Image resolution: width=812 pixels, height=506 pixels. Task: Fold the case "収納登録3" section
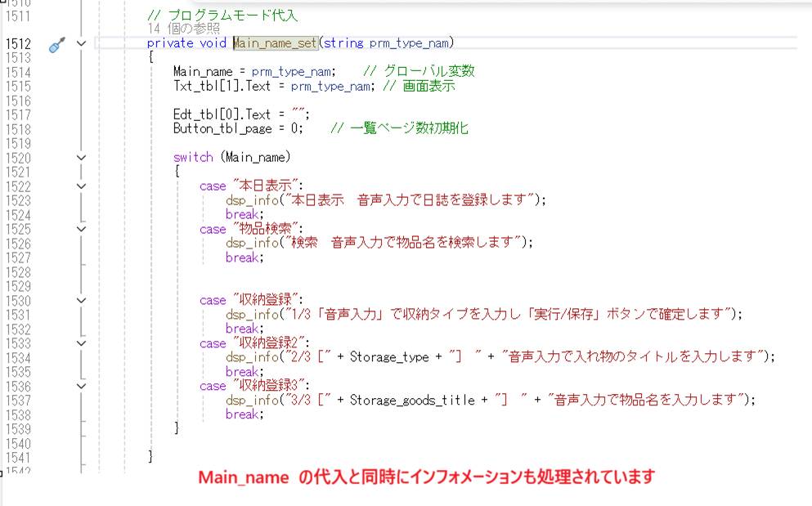[81, 386]
